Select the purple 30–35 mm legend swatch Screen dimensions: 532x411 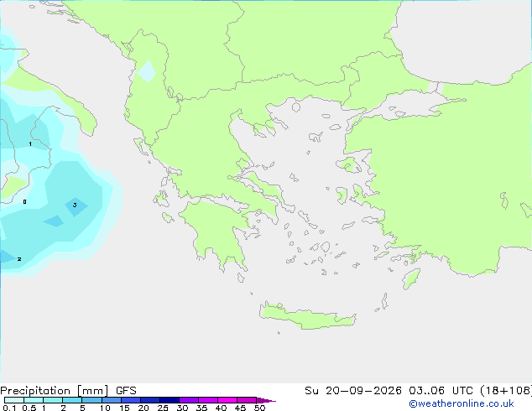click(189, 400)
